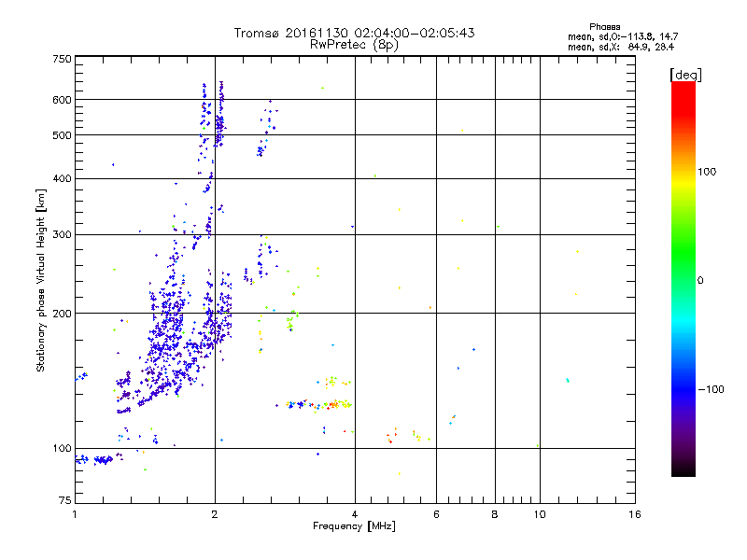Click the y-axis '500' tick label
747x560 pixels.
[x=62, y=134]
